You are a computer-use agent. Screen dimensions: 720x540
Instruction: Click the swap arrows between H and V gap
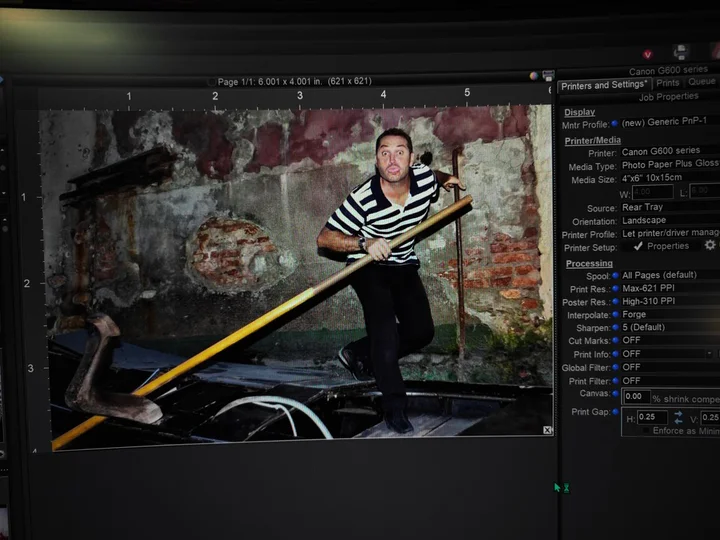[x=678, y=417]
